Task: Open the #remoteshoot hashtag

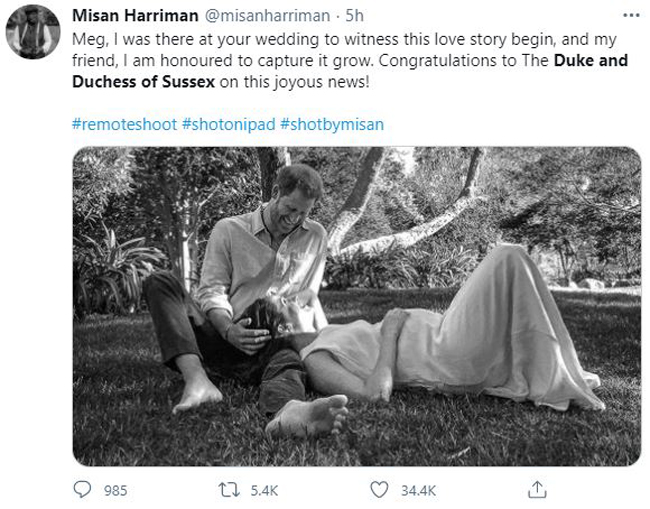Action: 124,124
